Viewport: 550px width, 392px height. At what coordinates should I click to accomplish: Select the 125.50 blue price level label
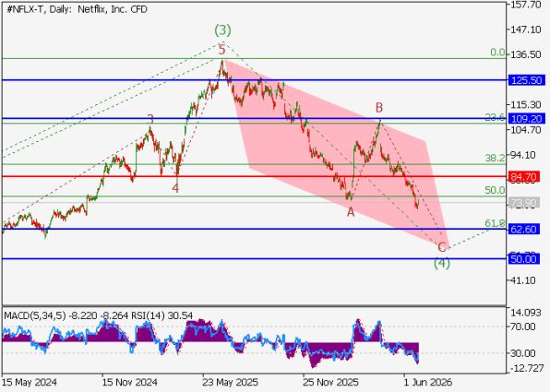coord(527,80)
